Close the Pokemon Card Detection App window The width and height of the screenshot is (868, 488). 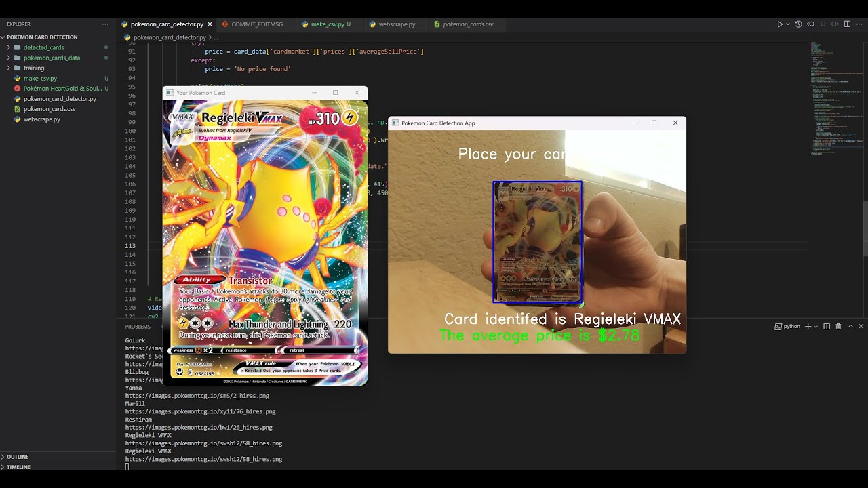tap(675, 123)
